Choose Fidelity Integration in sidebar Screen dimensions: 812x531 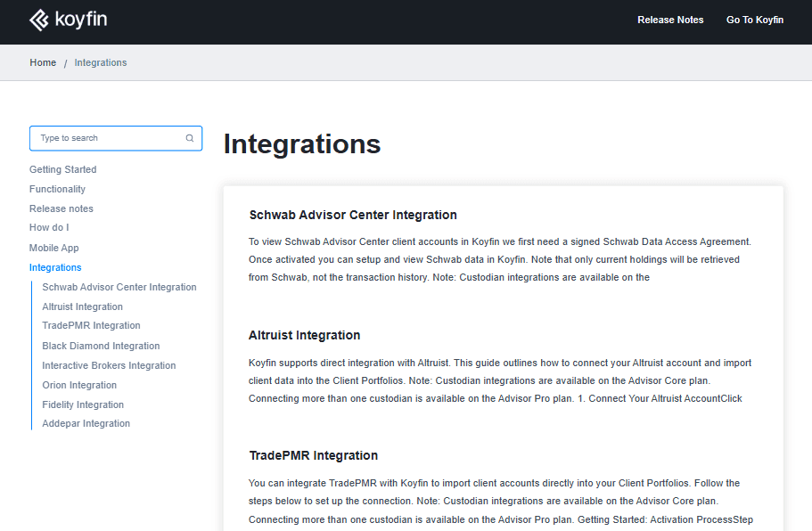coord(83,404)
